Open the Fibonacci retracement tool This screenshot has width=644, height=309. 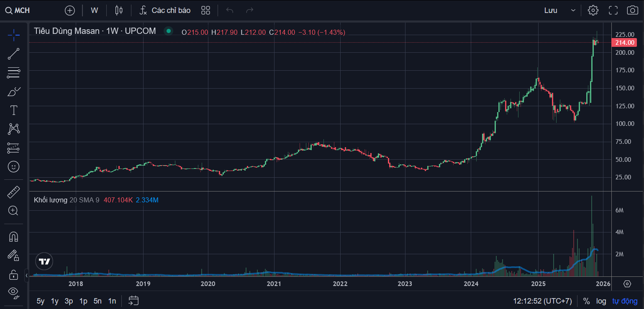point(13,73)
